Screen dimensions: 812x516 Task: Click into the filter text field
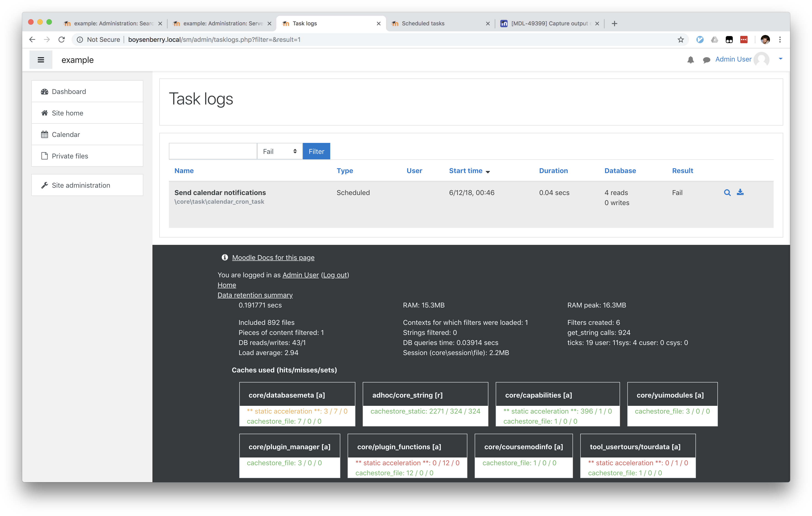pyautogui.click(x=213, y=151)
